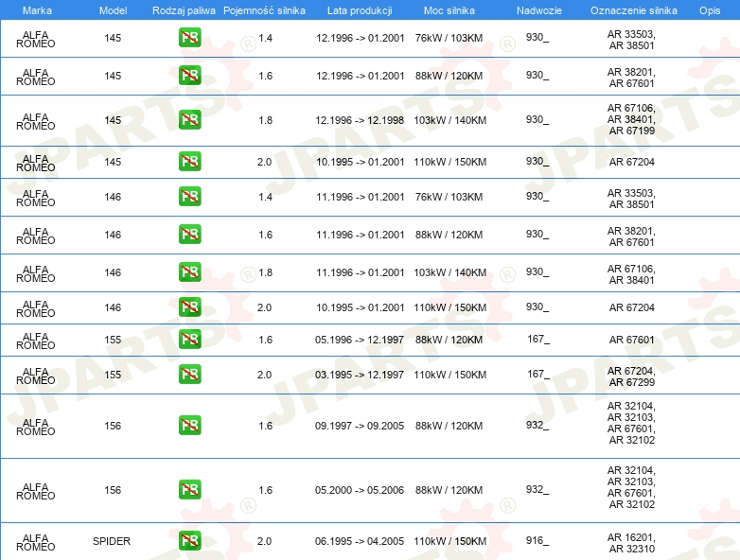
Task: Click the petrol fuel icon in the SPIDER row
Action: click(x=189, y=541)
